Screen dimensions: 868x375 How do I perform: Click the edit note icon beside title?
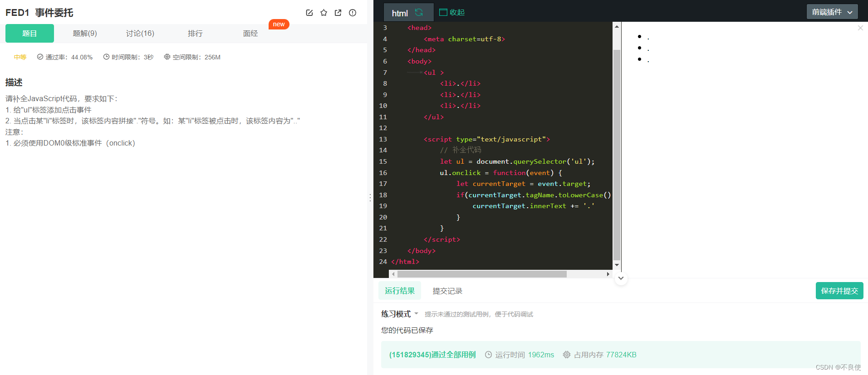point(309,13)
